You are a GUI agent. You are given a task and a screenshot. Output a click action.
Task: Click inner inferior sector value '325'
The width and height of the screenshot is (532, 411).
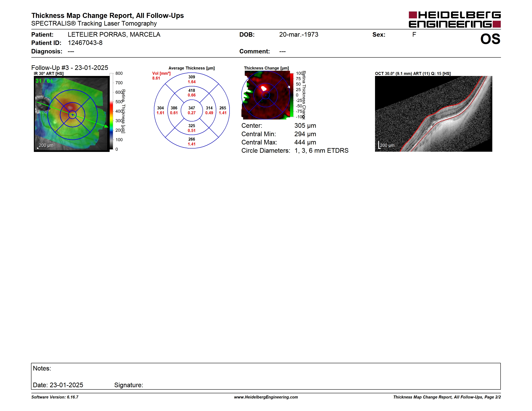[x=192, y=126]
